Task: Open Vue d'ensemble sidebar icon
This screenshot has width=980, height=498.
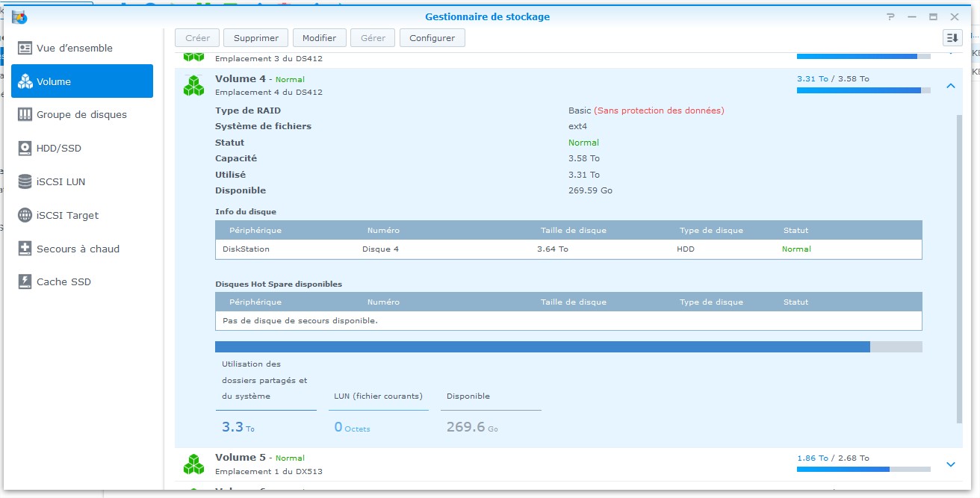Action: click(x=25, y=48)
